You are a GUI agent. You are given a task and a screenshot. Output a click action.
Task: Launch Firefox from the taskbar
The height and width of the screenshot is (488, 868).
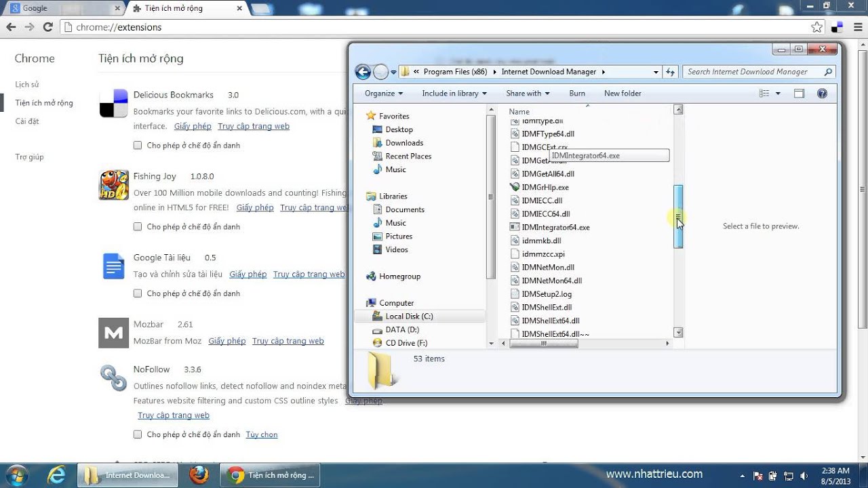[199, 474]
